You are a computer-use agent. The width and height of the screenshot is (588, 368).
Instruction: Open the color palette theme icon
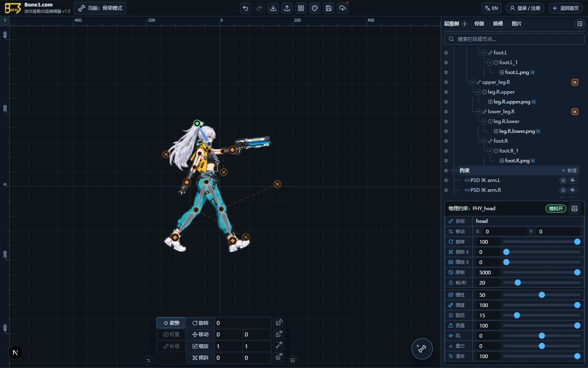click(315, 8)
